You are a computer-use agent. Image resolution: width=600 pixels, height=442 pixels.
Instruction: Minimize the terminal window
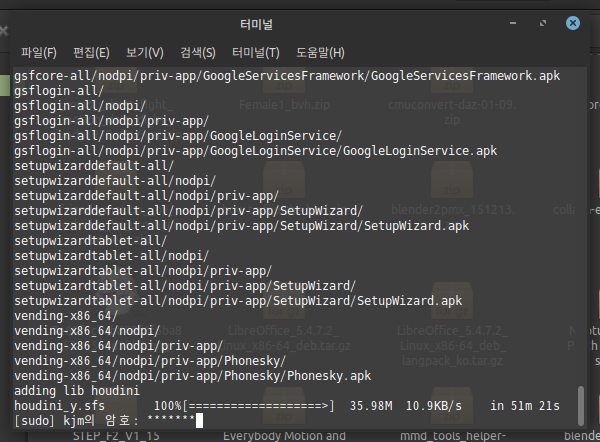pyautogui.click(x=513, y=23)
